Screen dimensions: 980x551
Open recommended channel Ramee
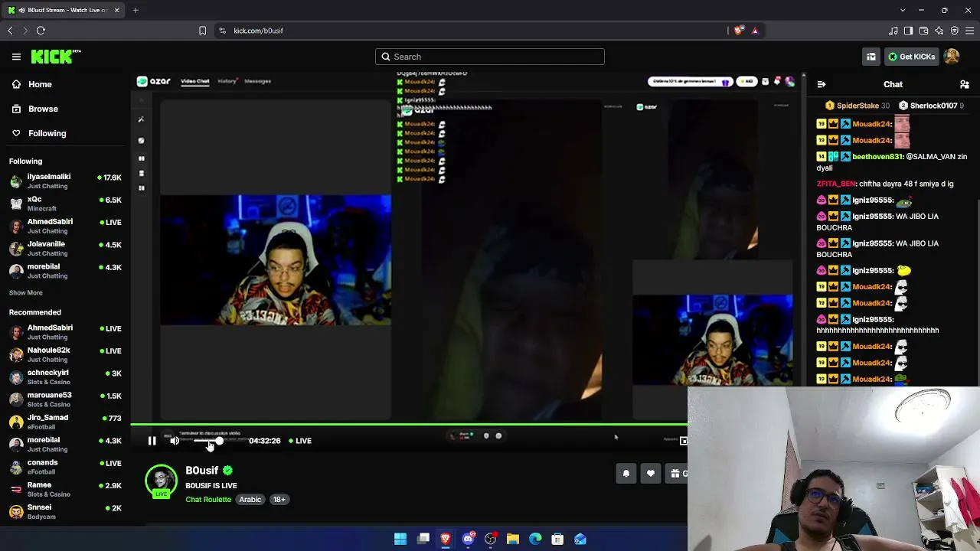65,489
